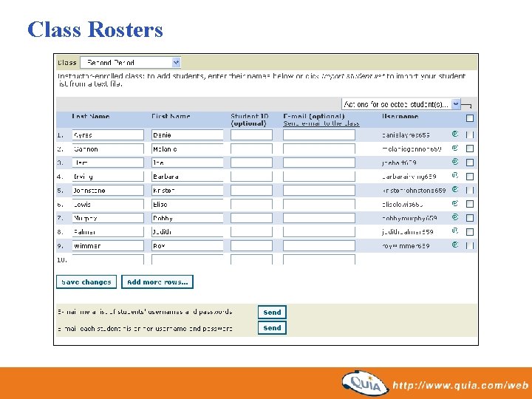
Task: Click the icon next to danielayres659 username
Action: coord(455,134)
